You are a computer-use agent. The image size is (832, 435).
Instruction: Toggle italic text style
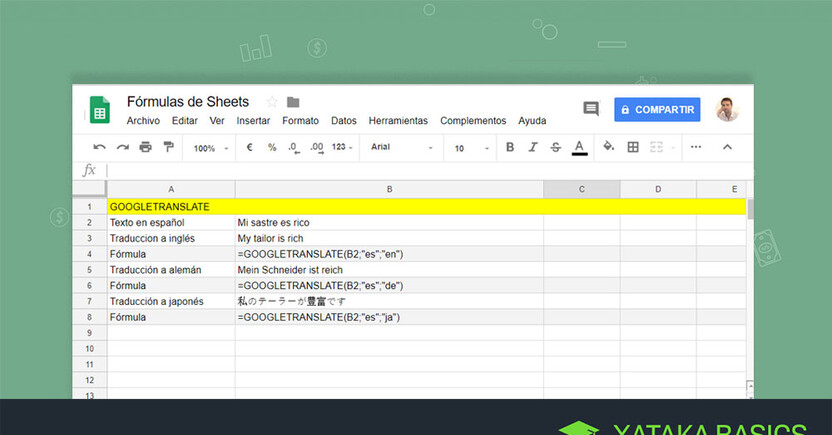(x=533, y=147)
